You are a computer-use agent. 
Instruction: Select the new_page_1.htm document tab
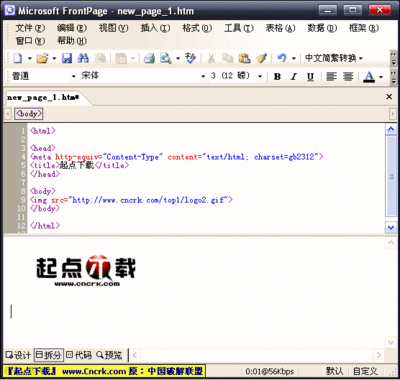pos(43,98)
